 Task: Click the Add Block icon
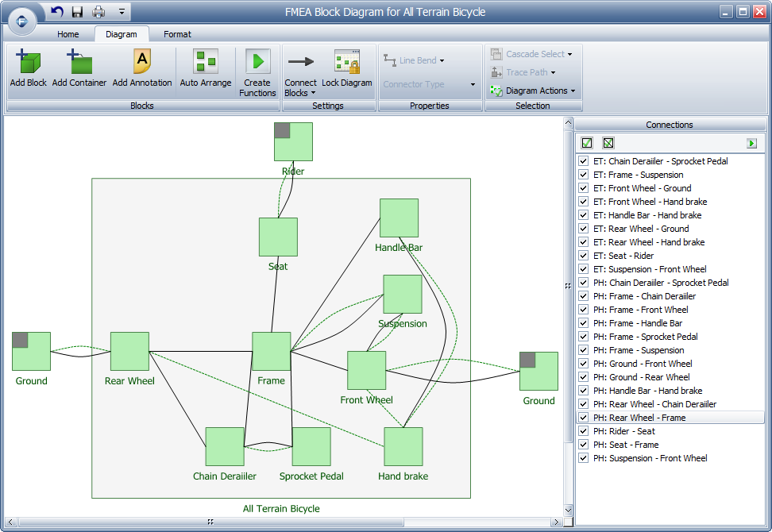(x=28, y=63)
